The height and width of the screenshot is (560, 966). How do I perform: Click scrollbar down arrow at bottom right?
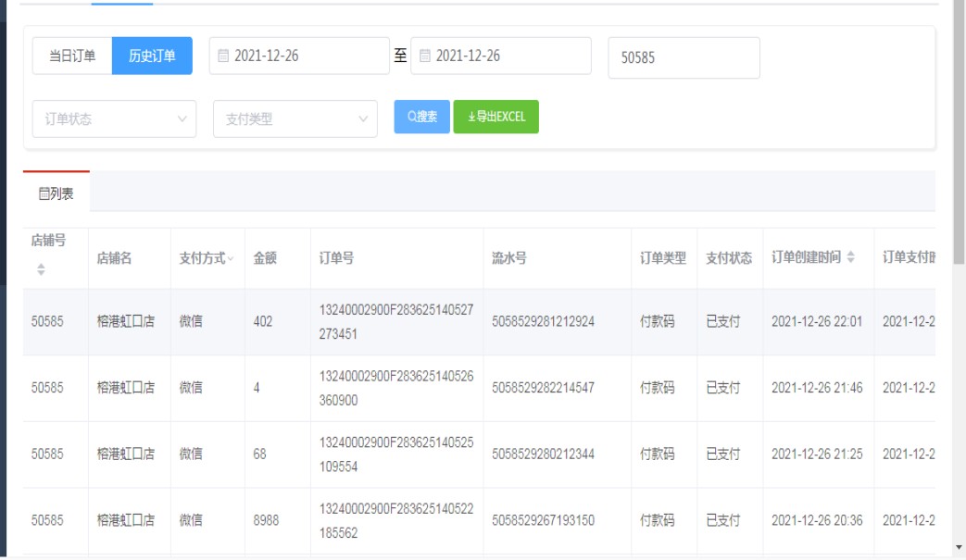(959, 547)
